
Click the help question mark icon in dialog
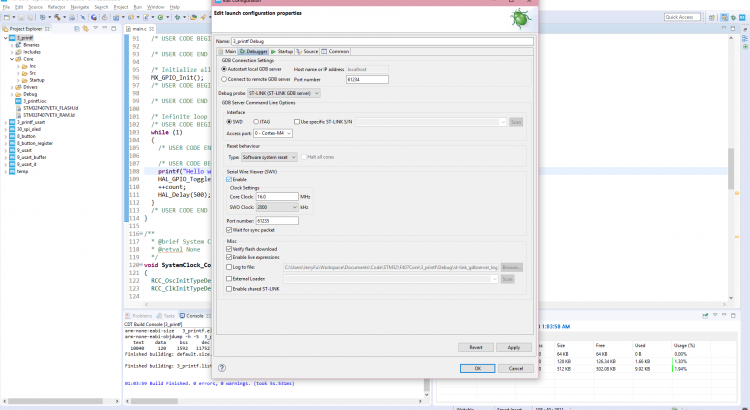point(221,368)
